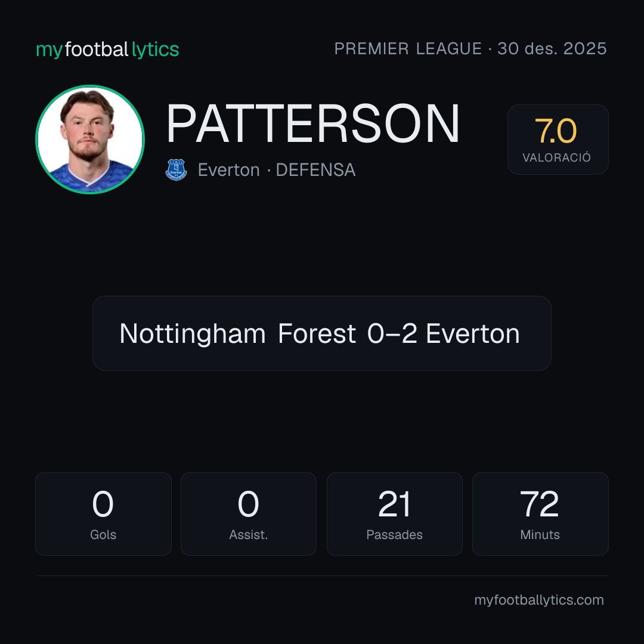Click the Passades label text
The width and height of the screenshot is (644, 644).
394,534
